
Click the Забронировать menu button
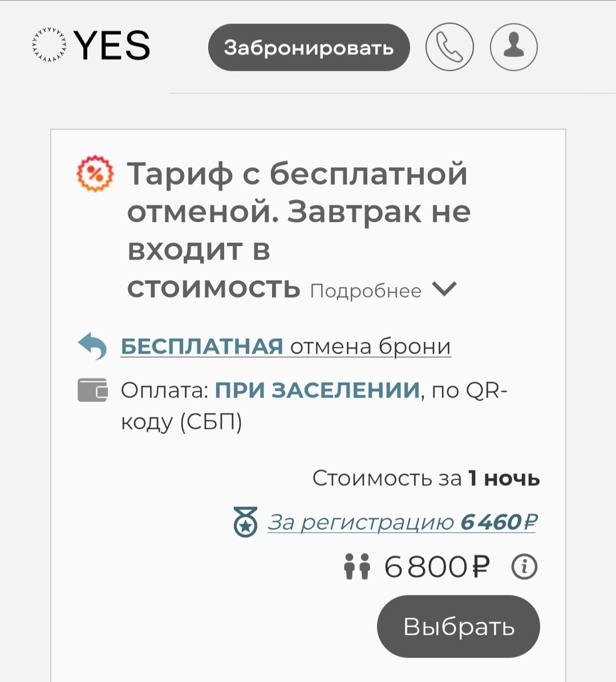309,47
